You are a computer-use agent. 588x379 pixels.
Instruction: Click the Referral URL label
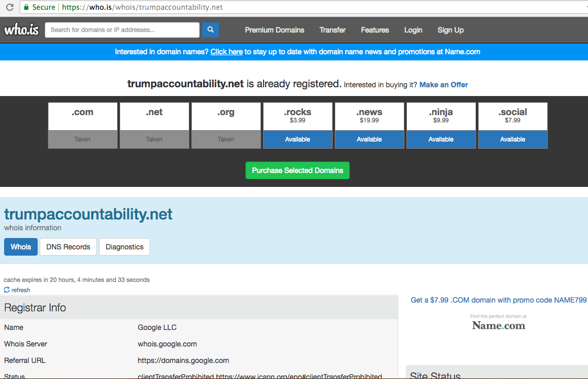[25, 360]
